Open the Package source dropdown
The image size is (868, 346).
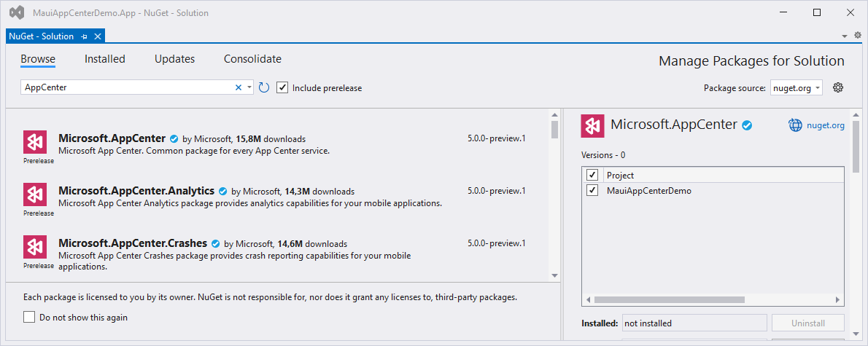pos(796,87)
